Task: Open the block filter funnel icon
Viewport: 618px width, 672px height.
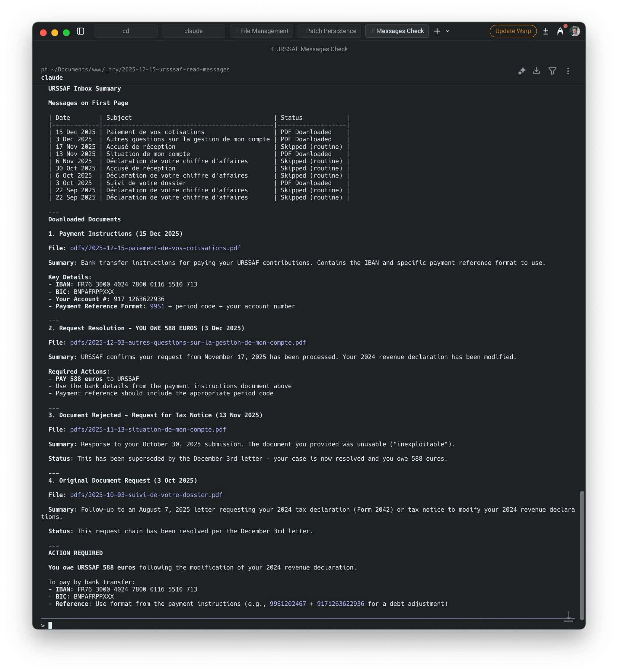Action: 552,71
